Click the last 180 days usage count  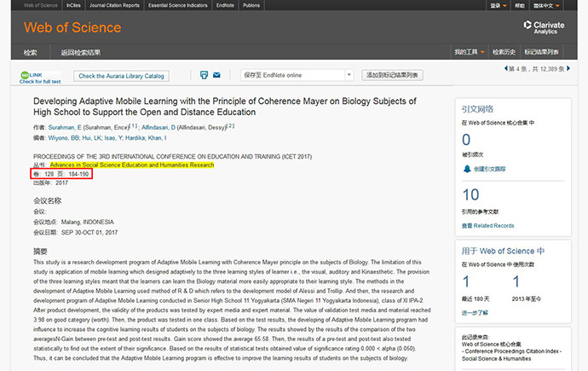coord(466,281)
